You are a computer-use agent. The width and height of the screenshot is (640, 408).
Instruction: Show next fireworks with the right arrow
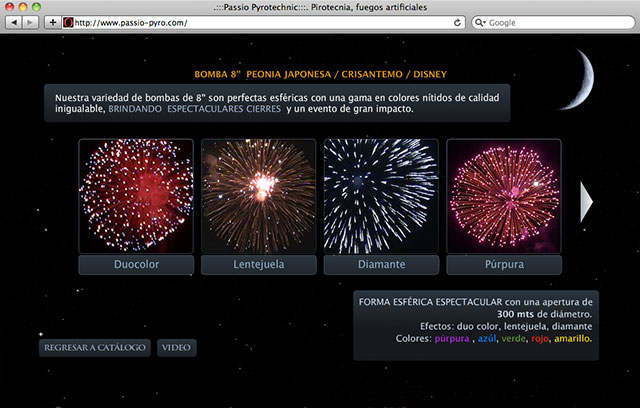tap(586, 202)
